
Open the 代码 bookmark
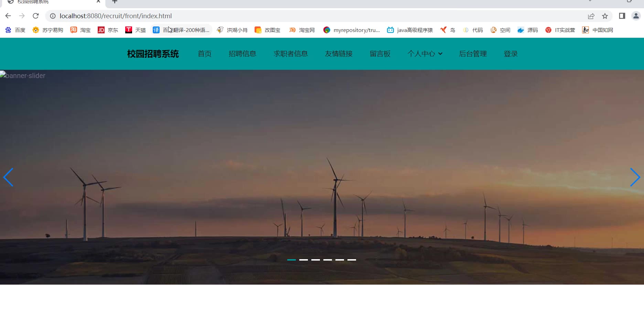point(473,30)
